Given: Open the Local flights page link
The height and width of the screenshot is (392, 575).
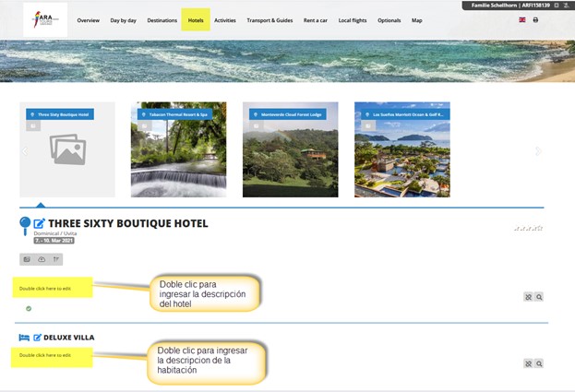Looking at the screenshot, I should coord(353,19).
